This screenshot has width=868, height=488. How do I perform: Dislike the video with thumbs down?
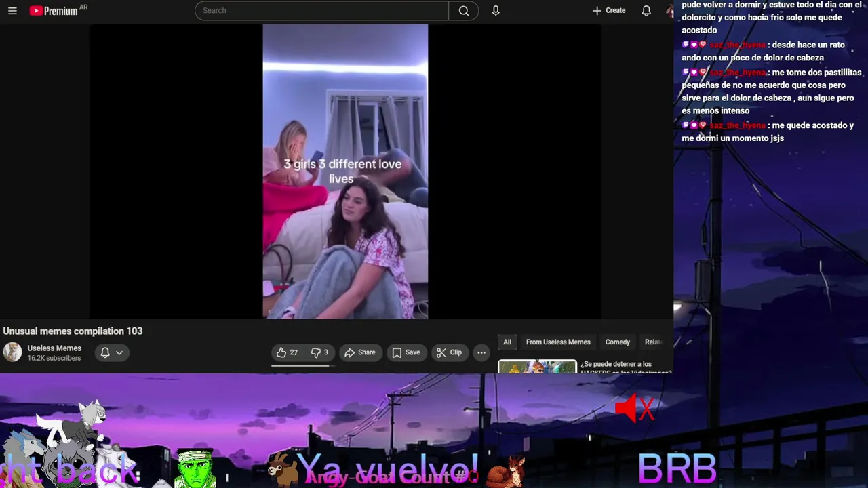point(319,352)
